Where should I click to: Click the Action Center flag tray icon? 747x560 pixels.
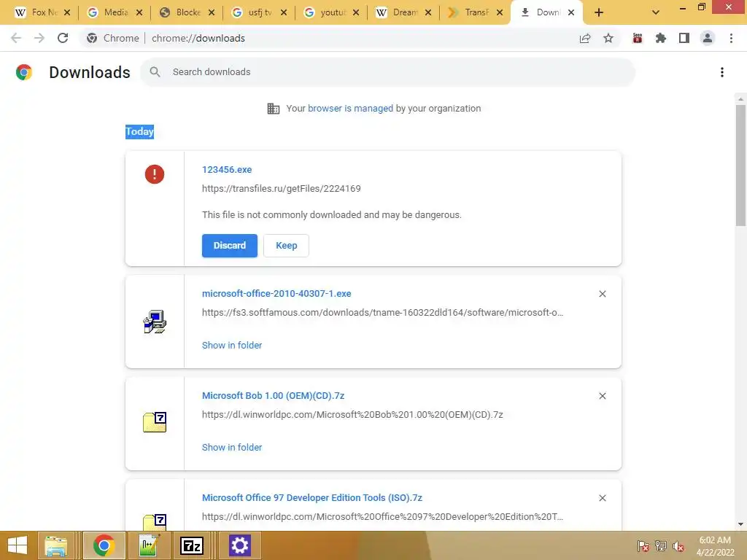643,545
